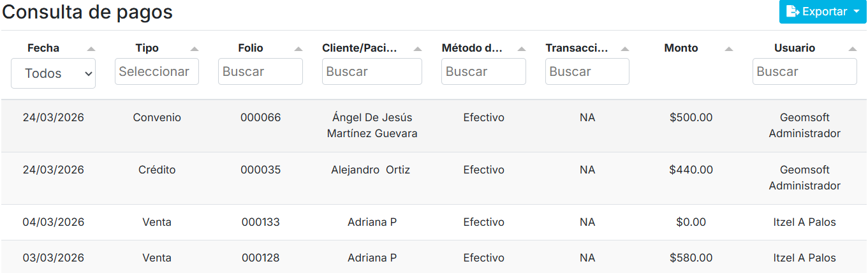Click the sort arrow beside Fecha

91,48
